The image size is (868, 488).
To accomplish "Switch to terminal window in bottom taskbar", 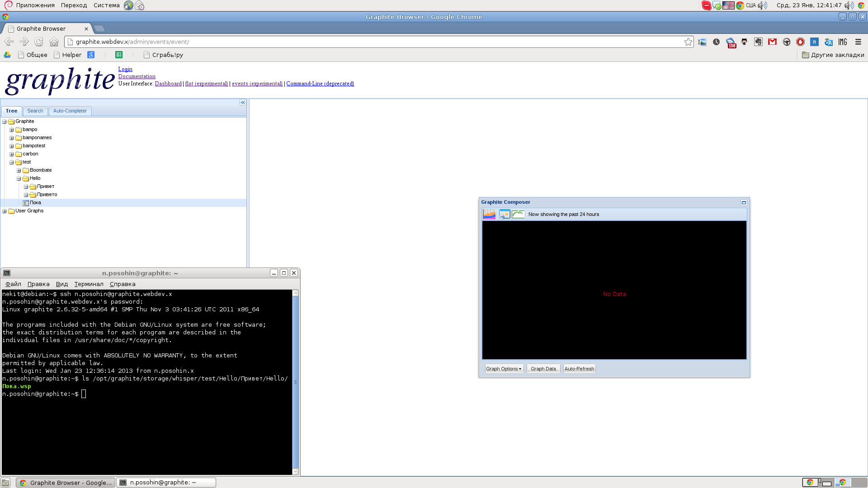I will click(166, 483).
